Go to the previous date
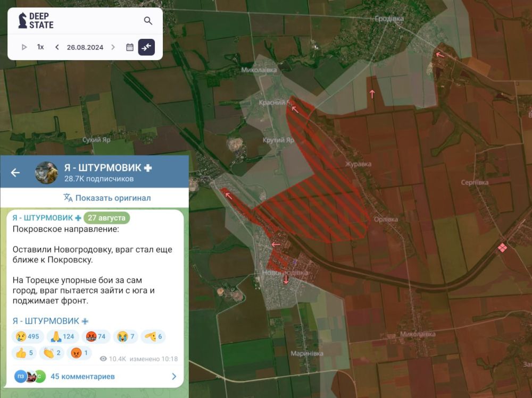Image resolution: width=532 pixels, height=398 pixels. coord(57,47)
